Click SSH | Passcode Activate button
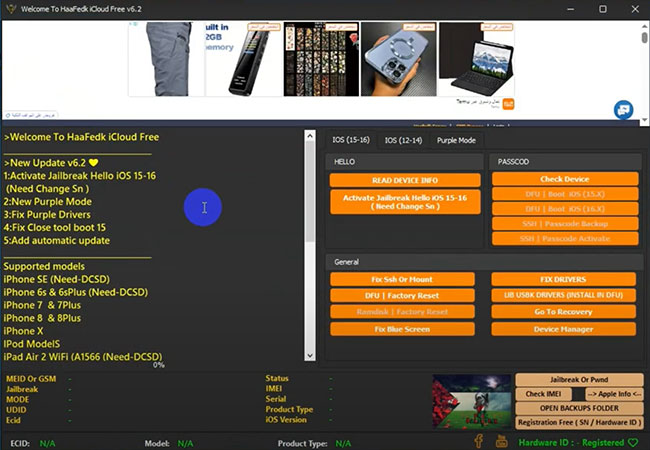Viewport: 650px width, 450px height. coord(565,239)
